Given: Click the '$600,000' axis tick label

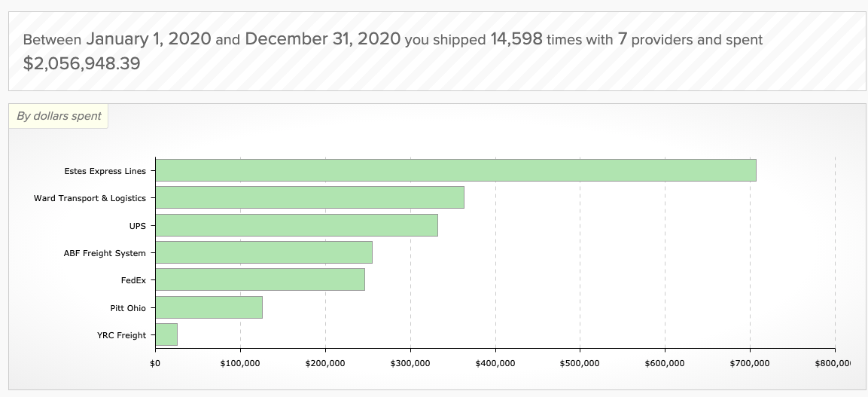Looking at the screenshot, I should 665,363.
